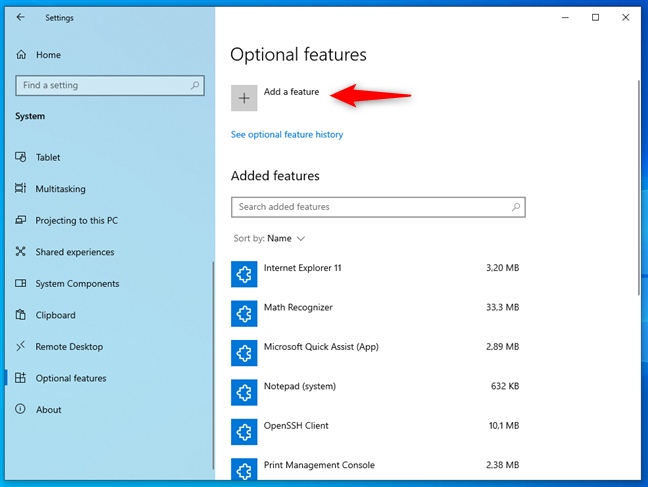Click the Internet Explorer 11 feature icon
Image resolution: width=648 pixels, height=487 pixels.
[x=244, y=274]
